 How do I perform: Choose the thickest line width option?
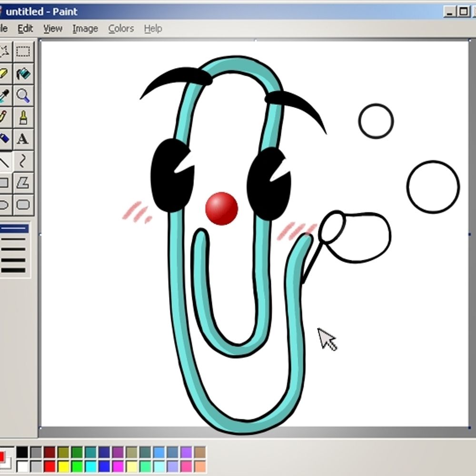13,270
